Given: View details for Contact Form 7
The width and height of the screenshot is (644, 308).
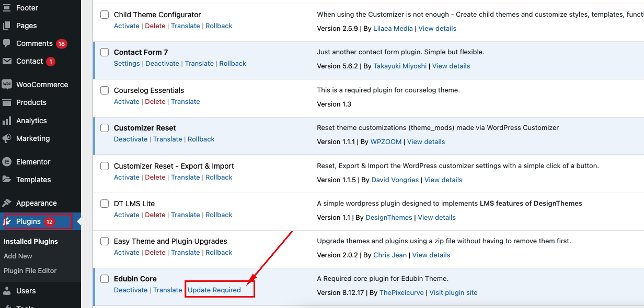Looking at the screenshot, I should click(x=451, y=66).
